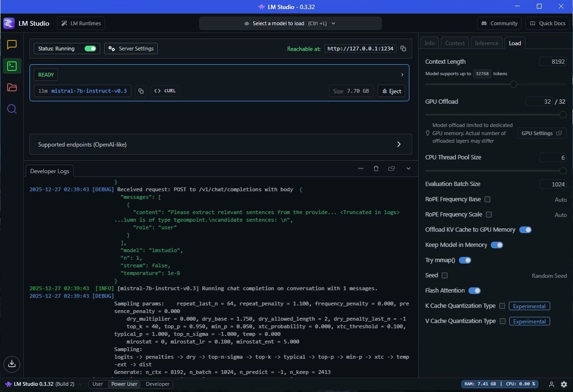
Task: Open app settings gear icon
Action: [564, 384]
